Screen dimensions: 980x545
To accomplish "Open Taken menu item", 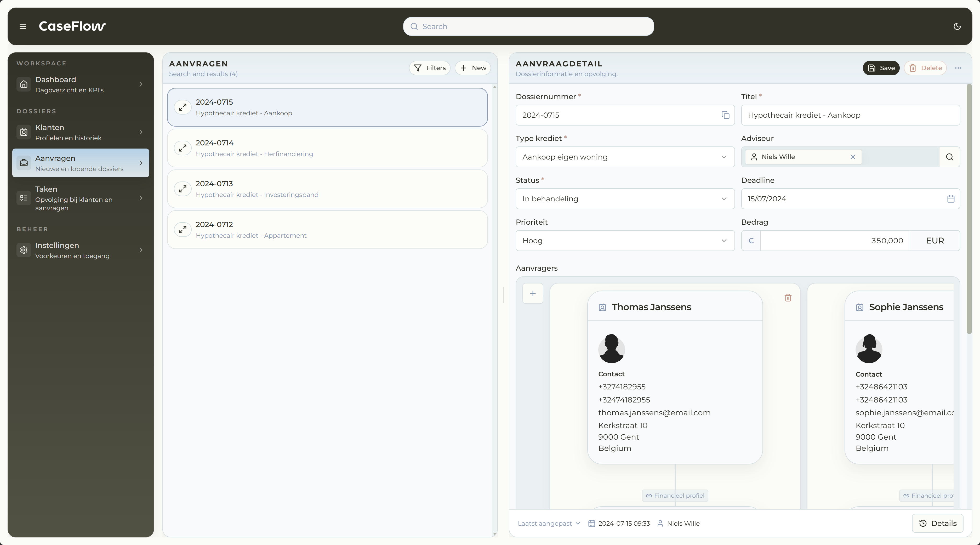I will pos(81,198).
